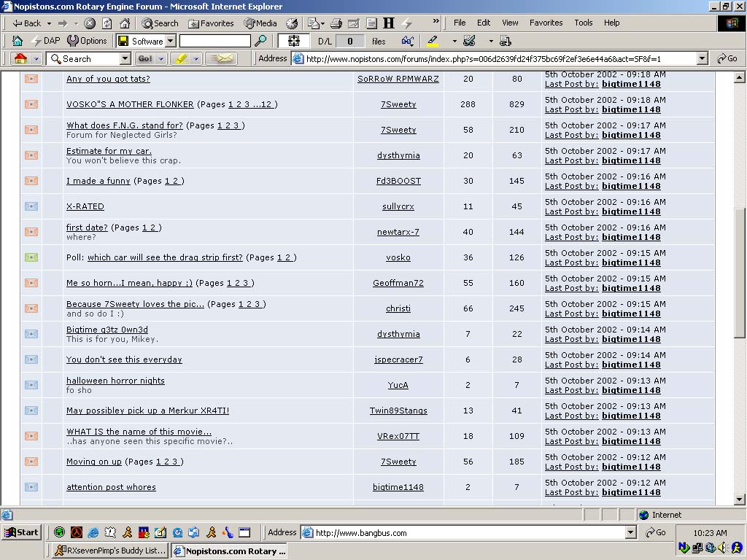The image size is (747, 560).
Task: Open the Media panel button
Action: coord(260,23)
